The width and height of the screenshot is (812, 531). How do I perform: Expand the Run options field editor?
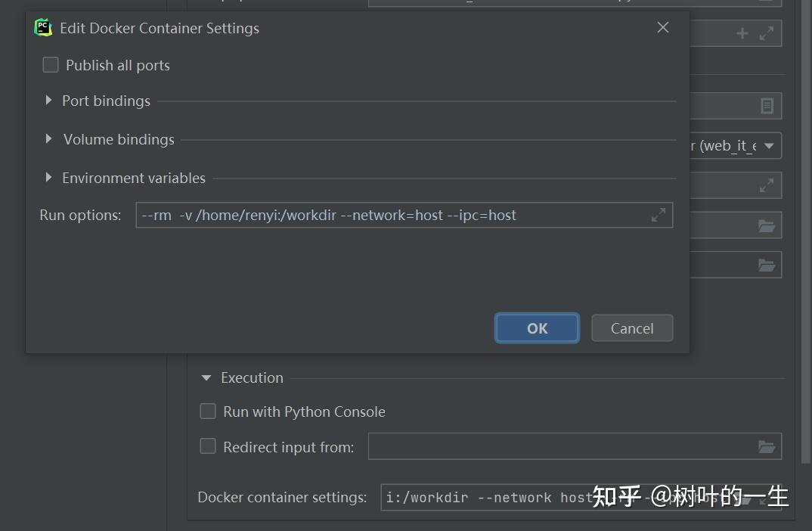click(659, 215)
